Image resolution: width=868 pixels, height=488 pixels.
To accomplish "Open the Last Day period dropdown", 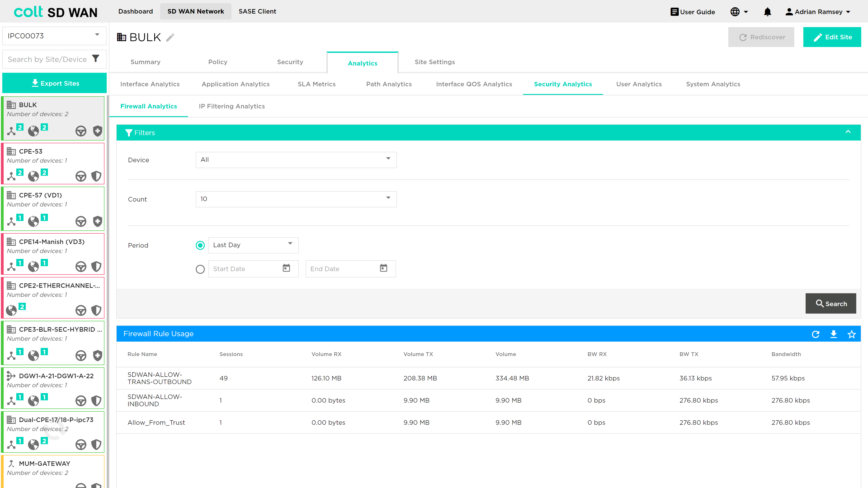I will click(x=253, y=245).
